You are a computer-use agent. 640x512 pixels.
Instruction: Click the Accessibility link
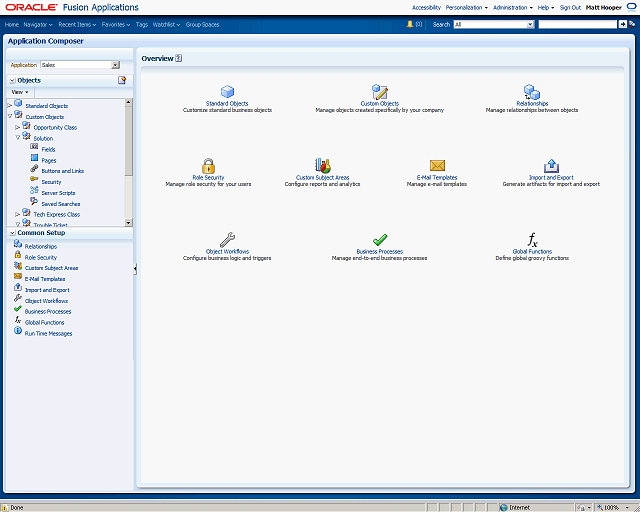pyautogui.click(x=426, y=7)
